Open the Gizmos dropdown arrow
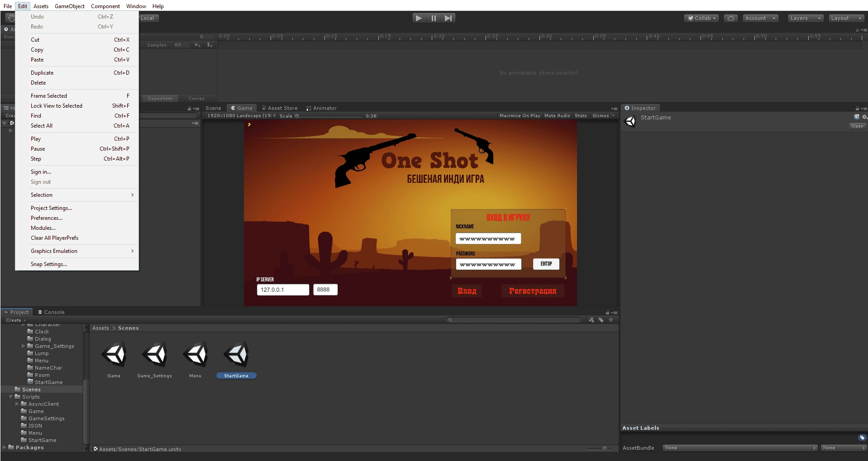The image size is (868, 461). (613, 116)
